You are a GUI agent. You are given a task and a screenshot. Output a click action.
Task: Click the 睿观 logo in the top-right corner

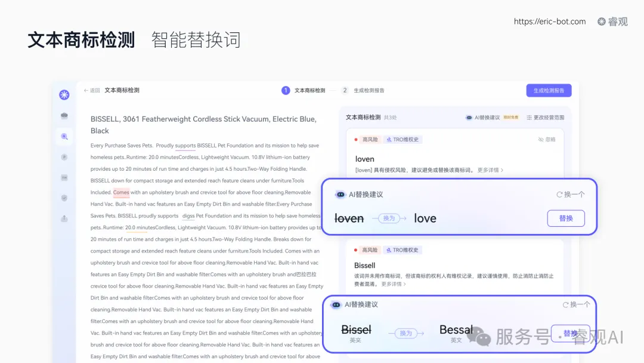tap(612, 22)
